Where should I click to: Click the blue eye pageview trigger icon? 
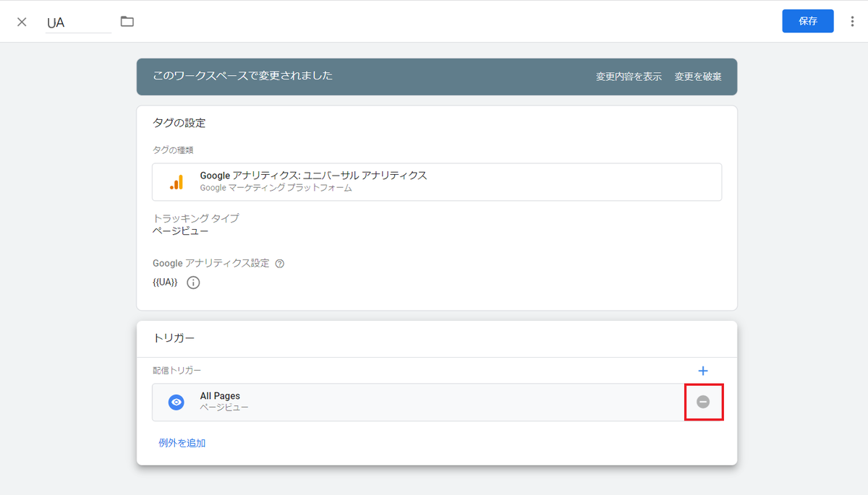176,403
